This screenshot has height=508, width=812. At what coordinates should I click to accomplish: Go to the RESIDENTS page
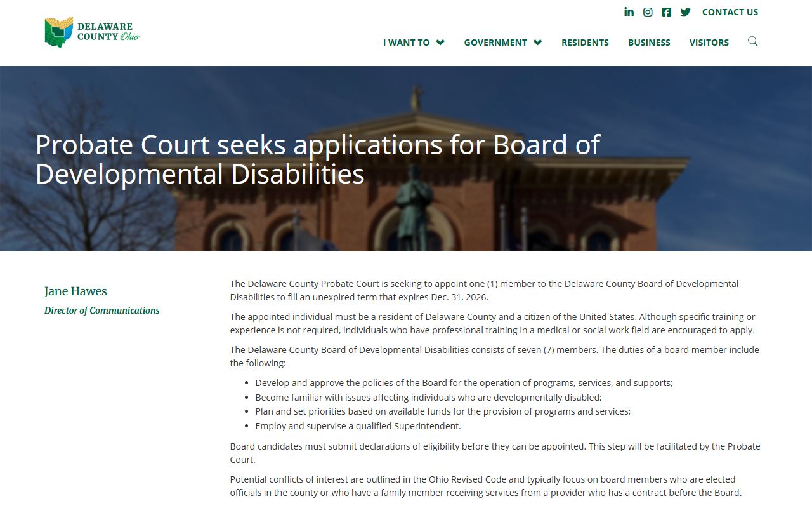pos(585,43)
